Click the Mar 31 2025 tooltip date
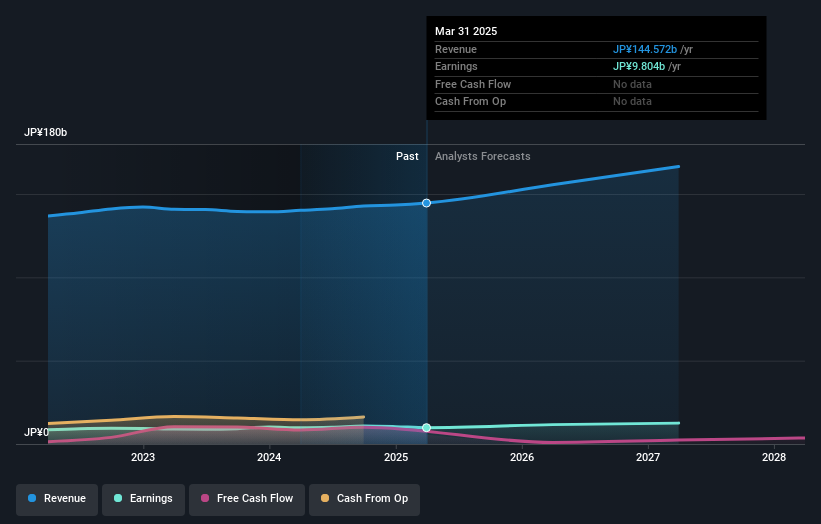The height and width of the screenshot is (524, 821). coord(466,31)
